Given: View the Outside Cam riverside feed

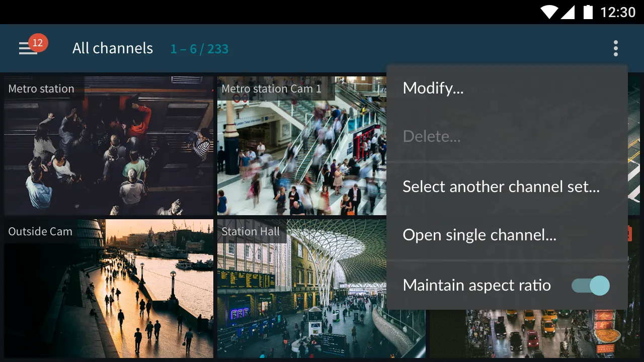Looking at the screenshot, I should click(109, 289).
